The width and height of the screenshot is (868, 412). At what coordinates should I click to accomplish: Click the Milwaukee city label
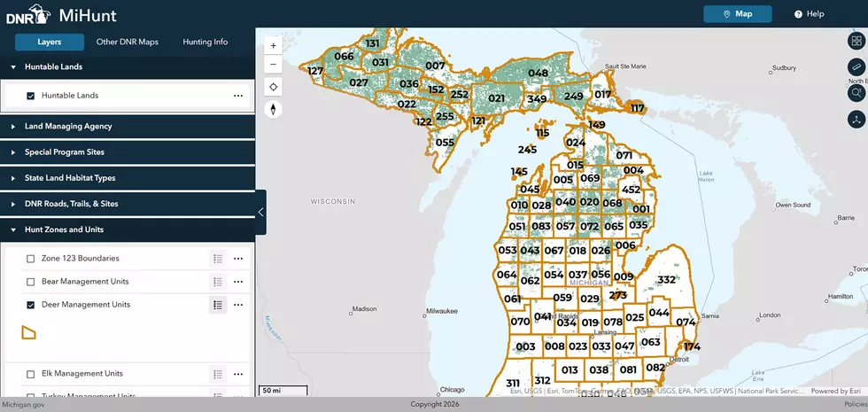click(x=442, y=311)
